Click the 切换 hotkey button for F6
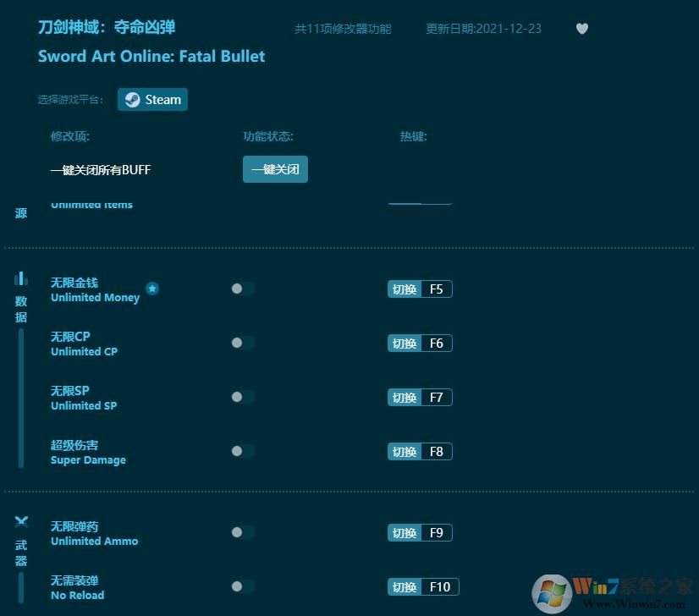The image size is (699, 616). click(x=405, y=344)
